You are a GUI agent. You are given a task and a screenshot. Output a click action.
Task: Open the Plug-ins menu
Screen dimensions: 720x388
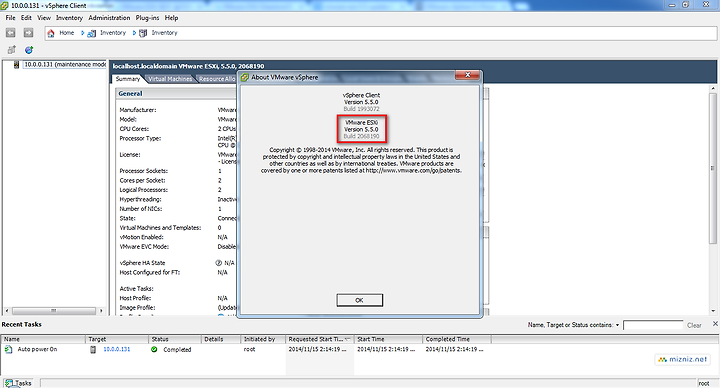point(147,18)
